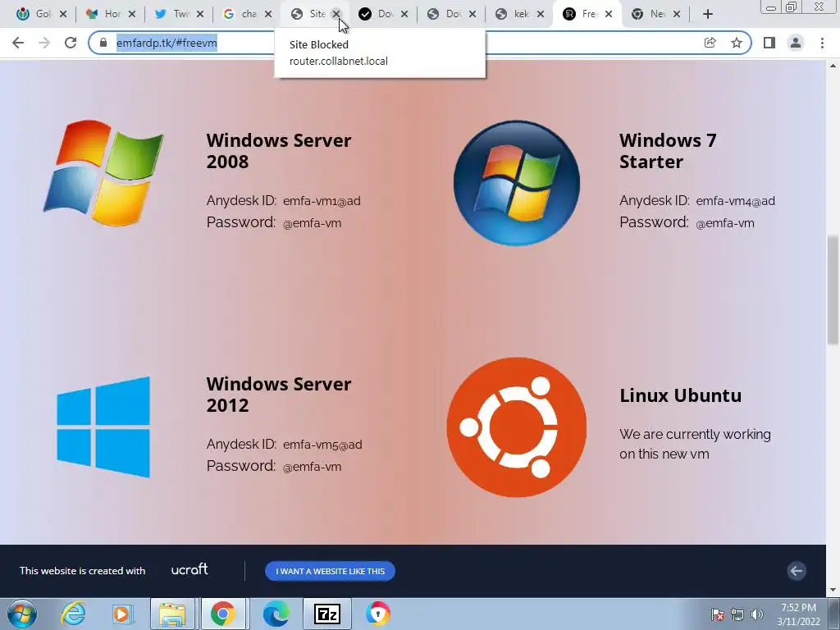The image size is (840, 630).
Task: Click the address bar URL emfardp.tk
Action: [167, 43]
